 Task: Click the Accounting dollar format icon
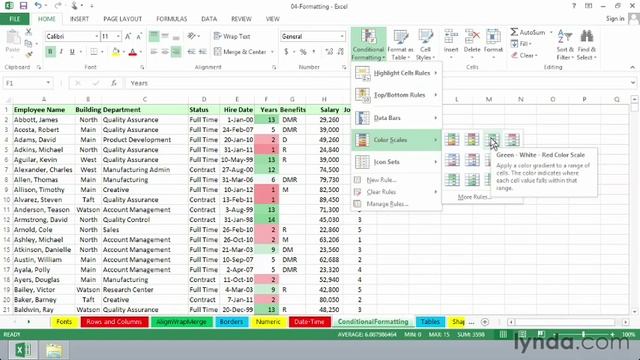click(x=286, y=52)
